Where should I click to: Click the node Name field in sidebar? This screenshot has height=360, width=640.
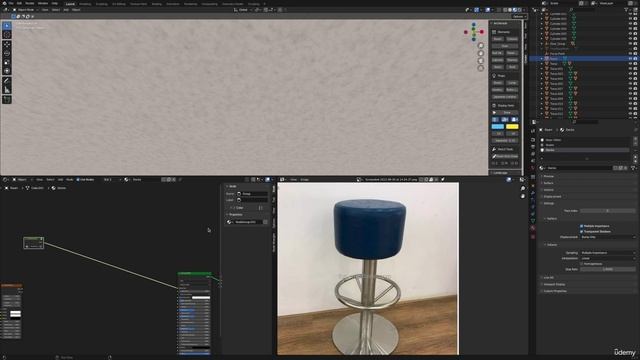(x=253, y=194)
